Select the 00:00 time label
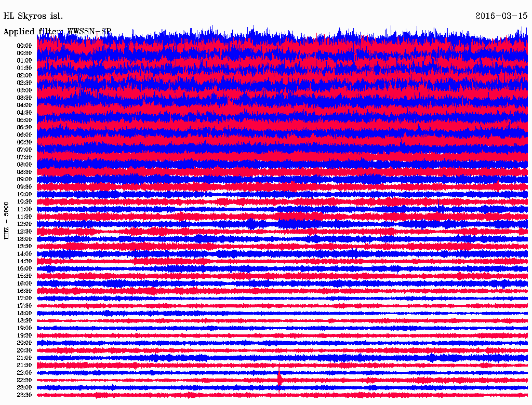 (x=24, y=46)
